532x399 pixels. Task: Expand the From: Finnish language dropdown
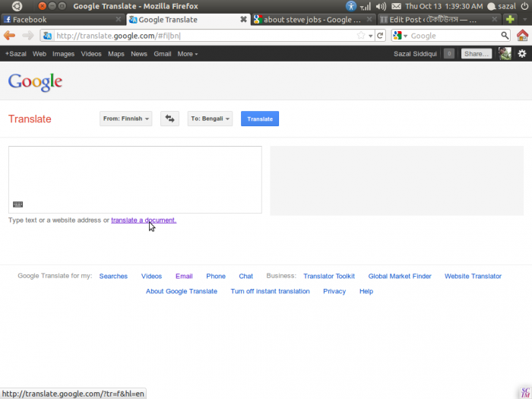tap(126, 119)
